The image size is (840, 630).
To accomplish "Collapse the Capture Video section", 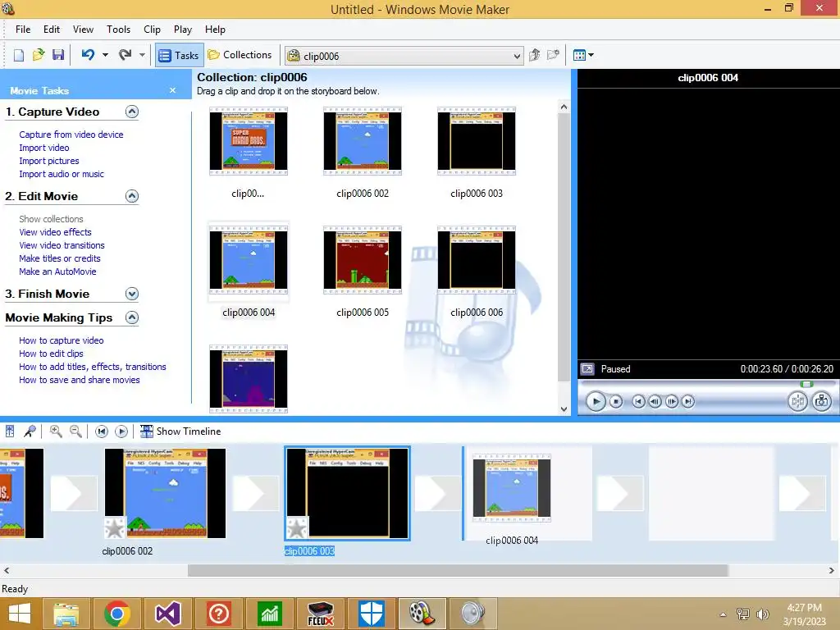I will click(x=132, y=112).
